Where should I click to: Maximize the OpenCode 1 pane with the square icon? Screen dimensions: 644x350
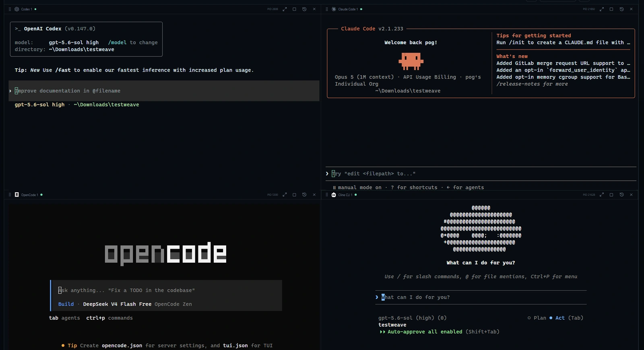294,194
